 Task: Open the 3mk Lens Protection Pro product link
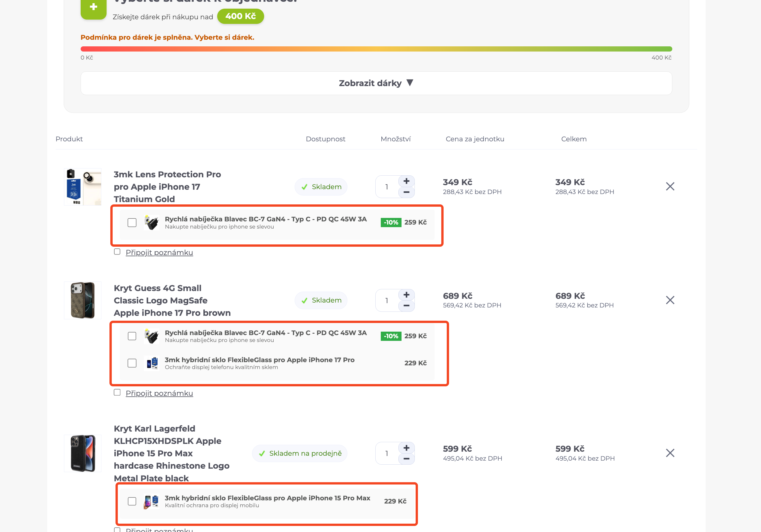pyautogui.click(x=167, y=187)
